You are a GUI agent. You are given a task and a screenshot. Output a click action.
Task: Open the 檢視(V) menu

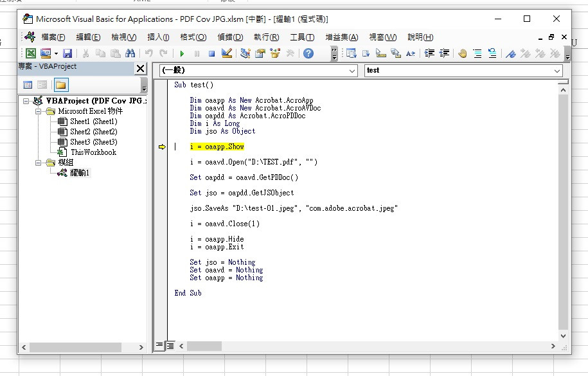coord(124,37)
